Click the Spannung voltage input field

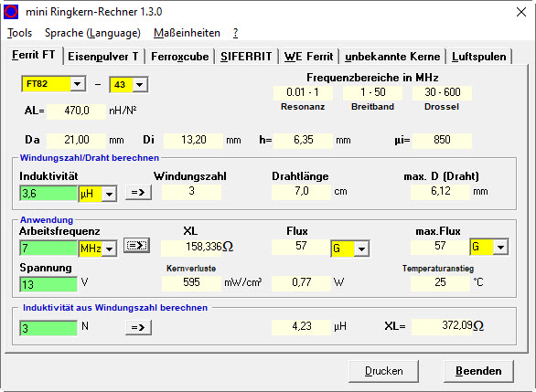point(48,284)
